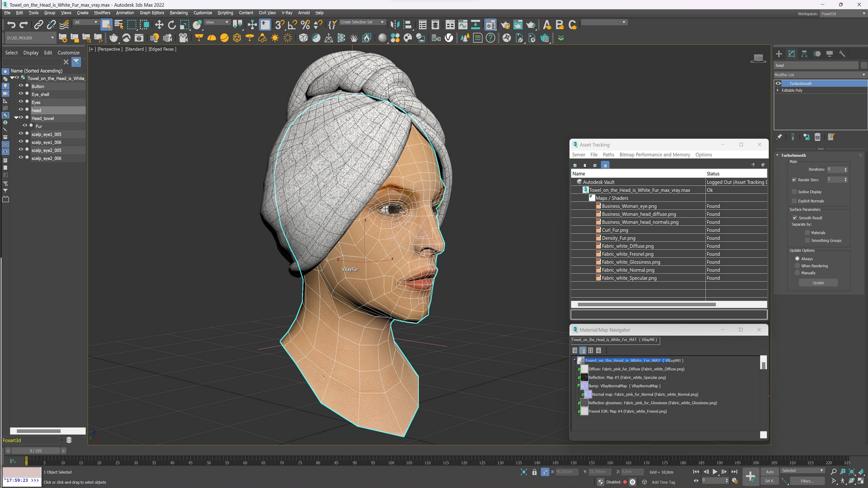Click the Undo arrow icon

[11, 25]
